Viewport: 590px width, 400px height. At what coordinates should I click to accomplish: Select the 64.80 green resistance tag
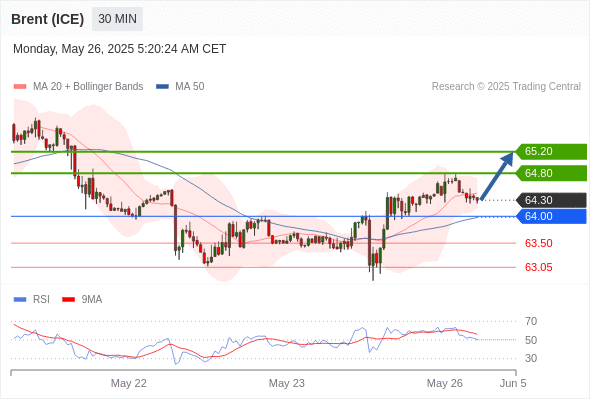tap(551, 173)
